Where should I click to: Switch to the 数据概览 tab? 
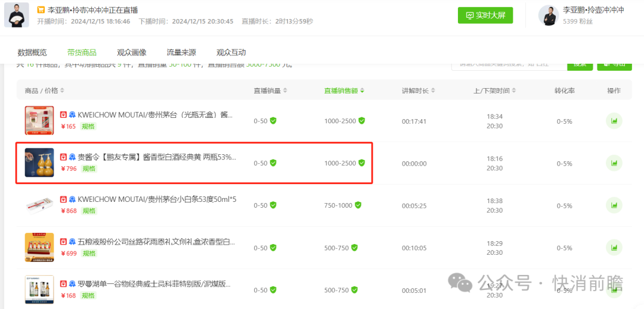point(32,52)
